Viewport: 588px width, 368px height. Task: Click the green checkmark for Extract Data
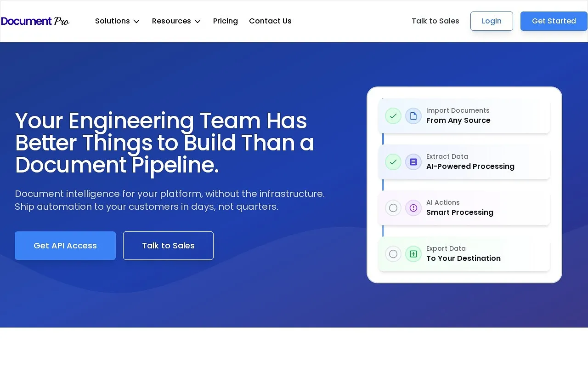393,162
